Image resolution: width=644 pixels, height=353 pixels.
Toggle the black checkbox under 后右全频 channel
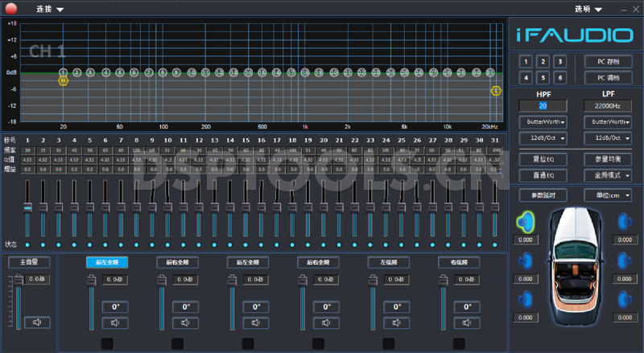[x=318, y=343]
